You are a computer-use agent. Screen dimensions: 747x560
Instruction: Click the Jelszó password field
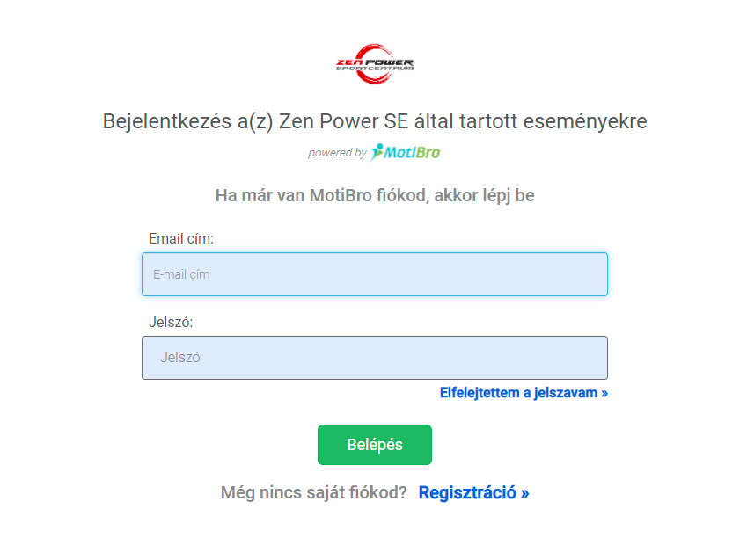click(x=374, y=357)
